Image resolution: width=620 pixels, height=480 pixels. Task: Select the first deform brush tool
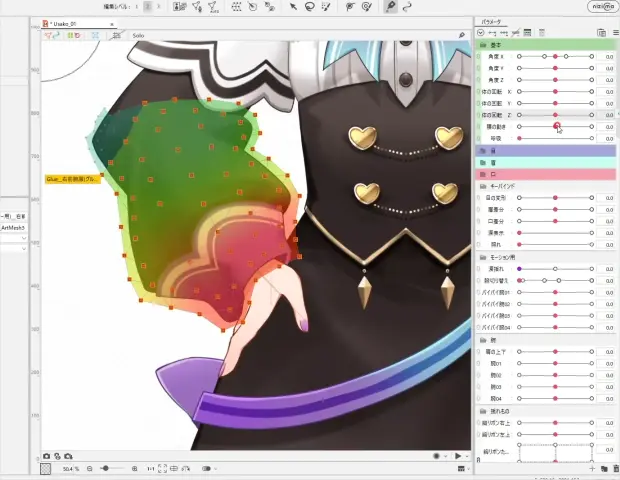point(350,6)
